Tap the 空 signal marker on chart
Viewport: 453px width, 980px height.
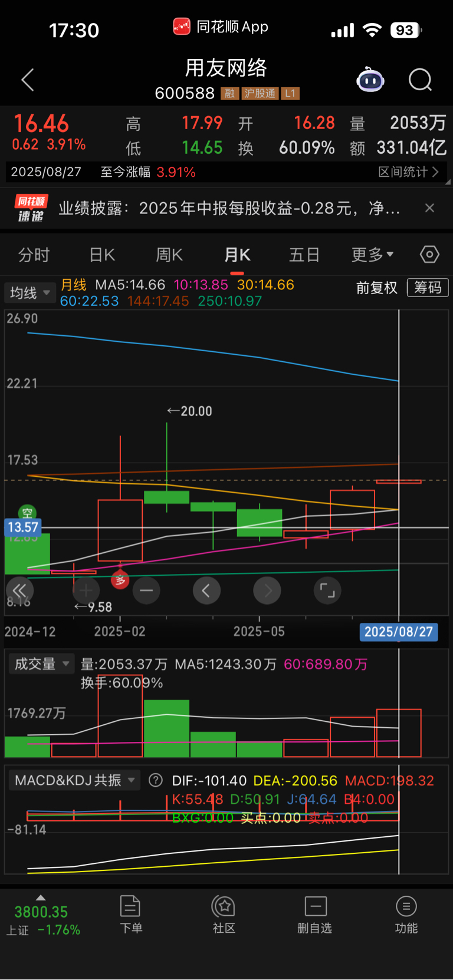tap(27, 513)
